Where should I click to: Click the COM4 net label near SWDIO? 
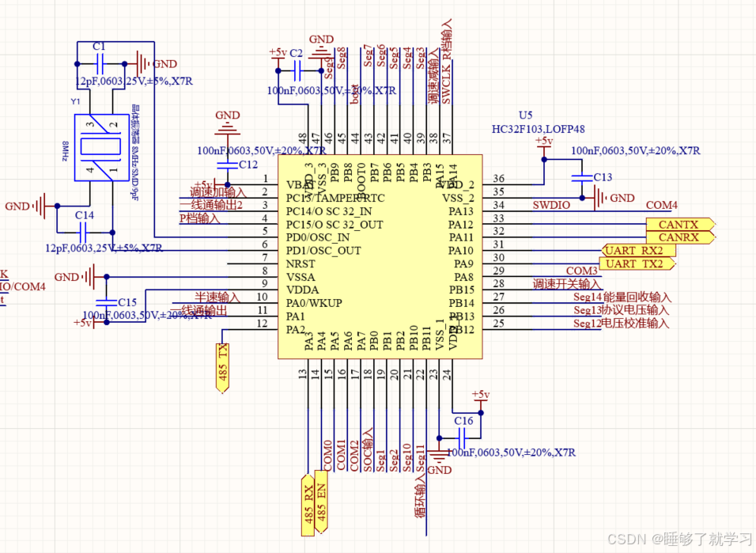[661, 205]
